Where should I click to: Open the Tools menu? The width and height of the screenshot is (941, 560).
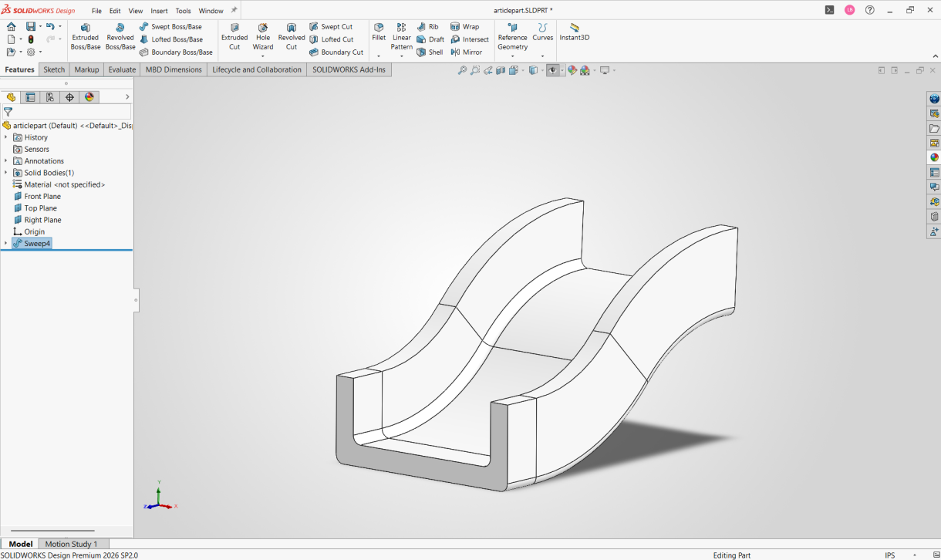[183, 11]
